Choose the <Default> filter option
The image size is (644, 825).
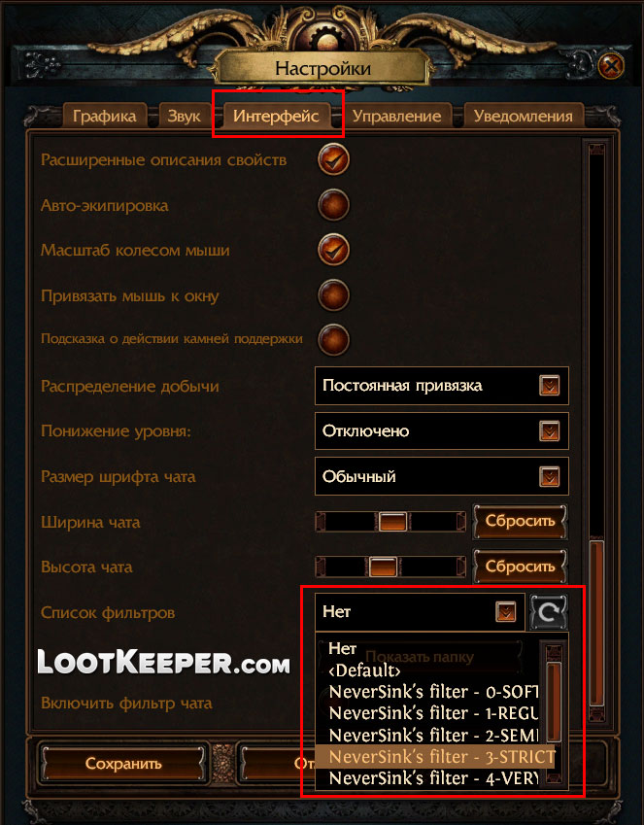click(x=364, y=670)
